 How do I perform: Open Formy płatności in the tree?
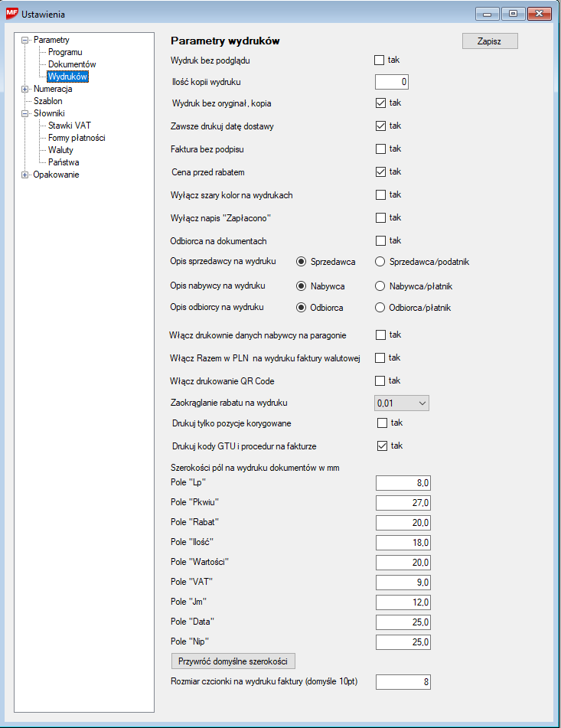(77, 138)
